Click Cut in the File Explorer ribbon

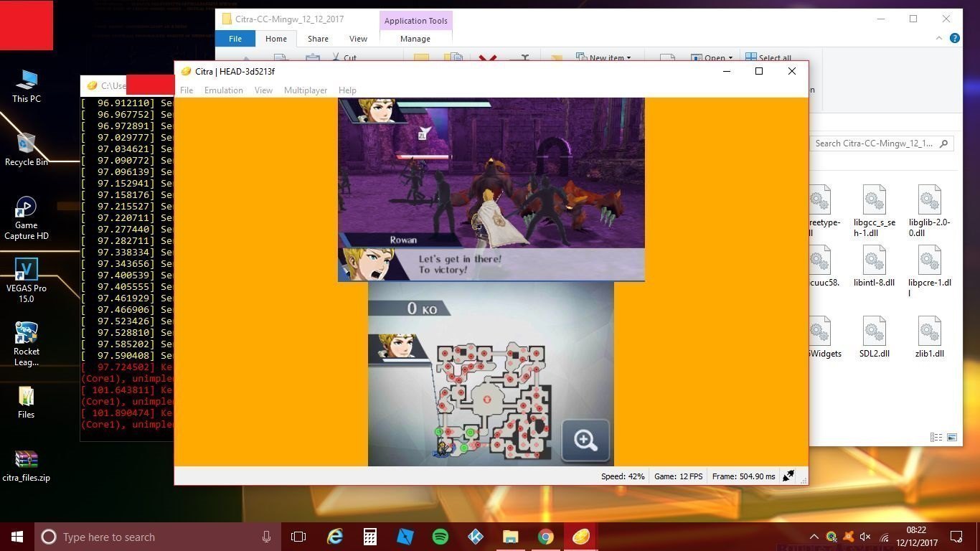[344, 57]
